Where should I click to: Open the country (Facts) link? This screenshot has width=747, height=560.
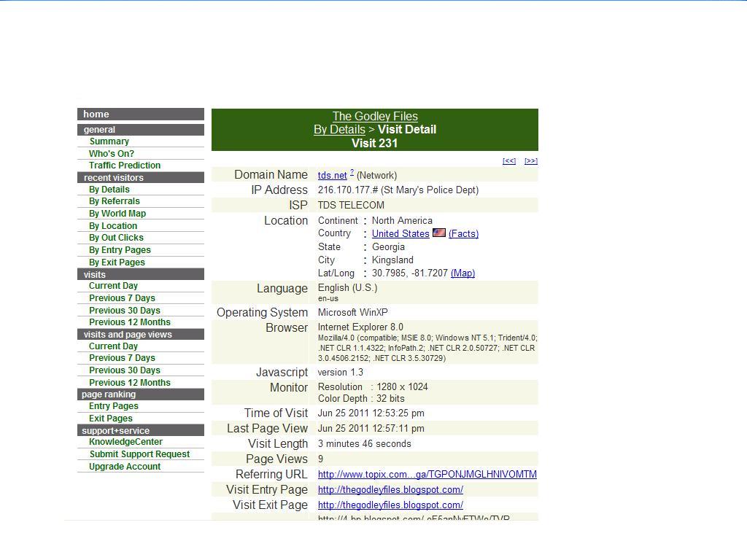[x=463, y=233]
